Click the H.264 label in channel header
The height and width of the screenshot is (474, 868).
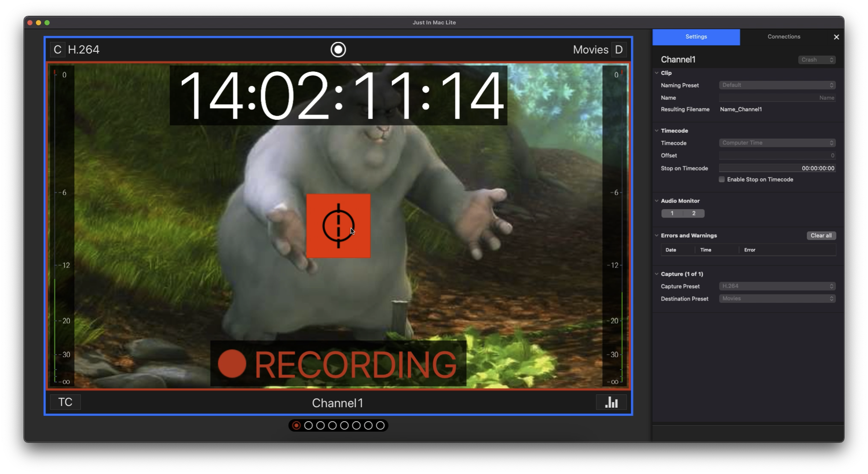pos(83,50)
